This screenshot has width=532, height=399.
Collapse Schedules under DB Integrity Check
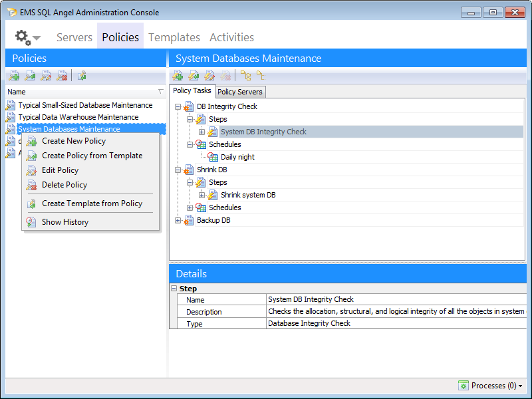coord(190,144)
